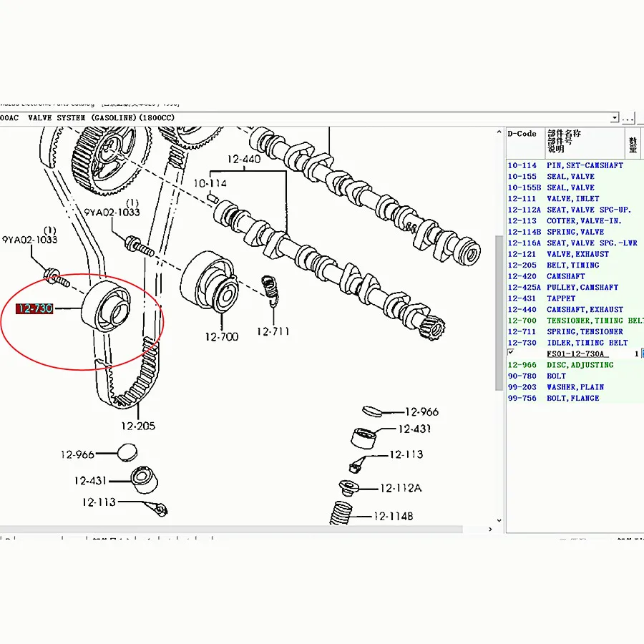Click the 10-114 pin label in the diagram
This screenshot has height=644, width=644.
(210, 183)
